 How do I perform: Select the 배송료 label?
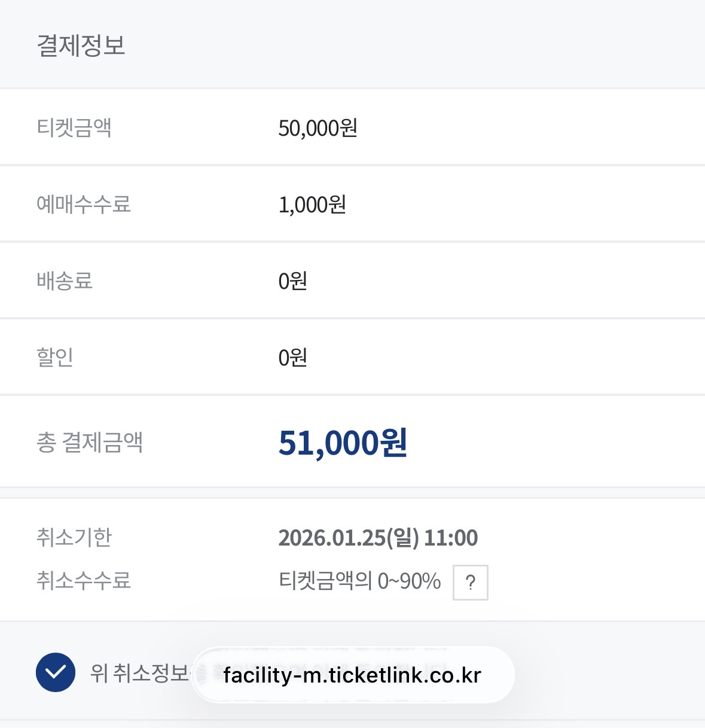tap(65, 281)
